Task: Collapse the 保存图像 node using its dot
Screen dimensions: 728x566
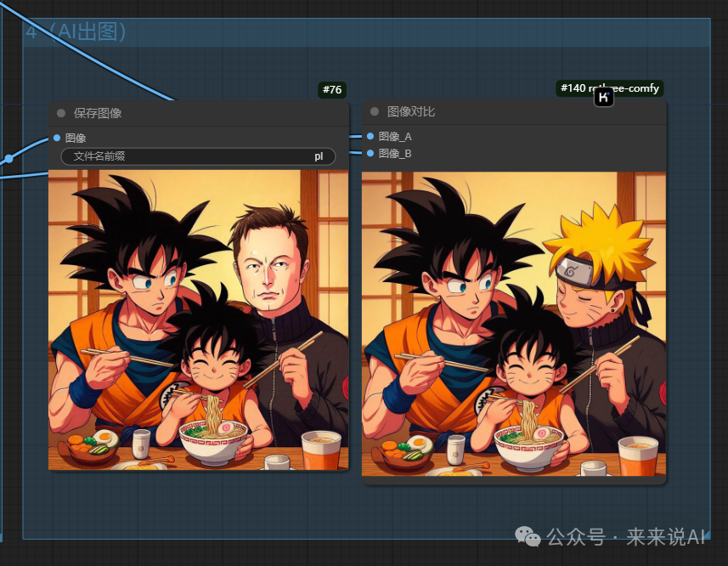Action: (x=61, y=113)
